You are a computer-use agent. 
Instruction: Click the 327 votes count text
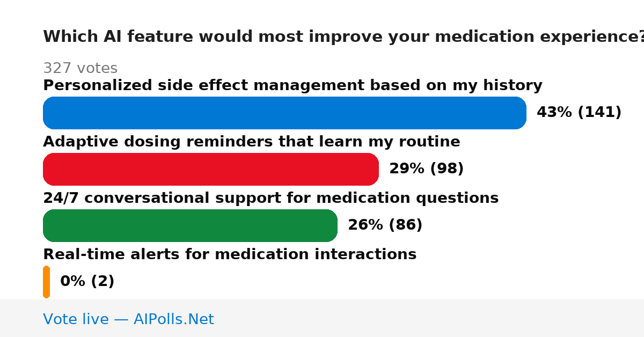tap(80, 69)
